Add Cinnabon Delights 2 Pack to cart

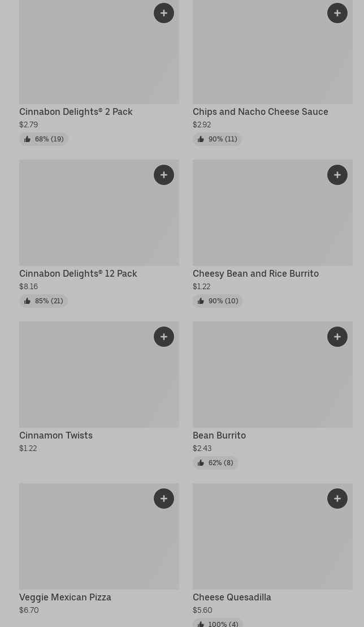tap(164, 13)
